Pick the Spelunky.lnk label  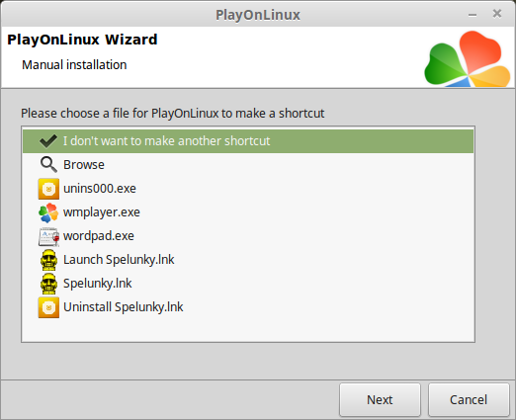(x=98, y=284)
